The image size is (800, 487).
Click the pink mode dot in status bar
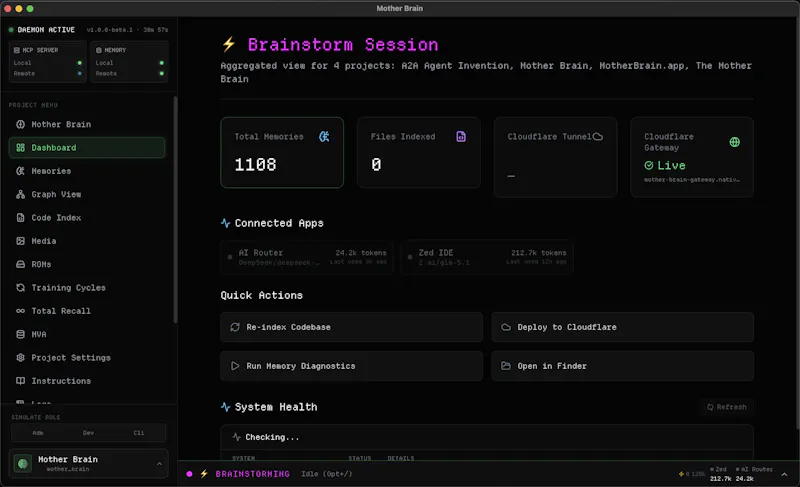(189, 474)
